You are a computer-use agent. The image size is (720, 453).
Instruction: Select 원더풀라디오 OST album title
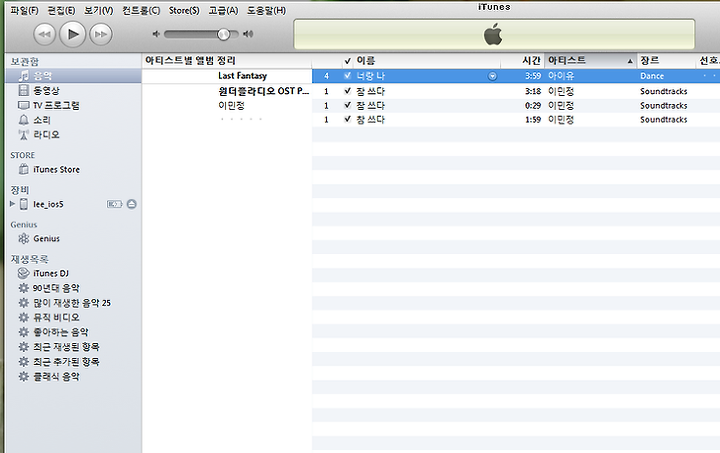point(264,91)
